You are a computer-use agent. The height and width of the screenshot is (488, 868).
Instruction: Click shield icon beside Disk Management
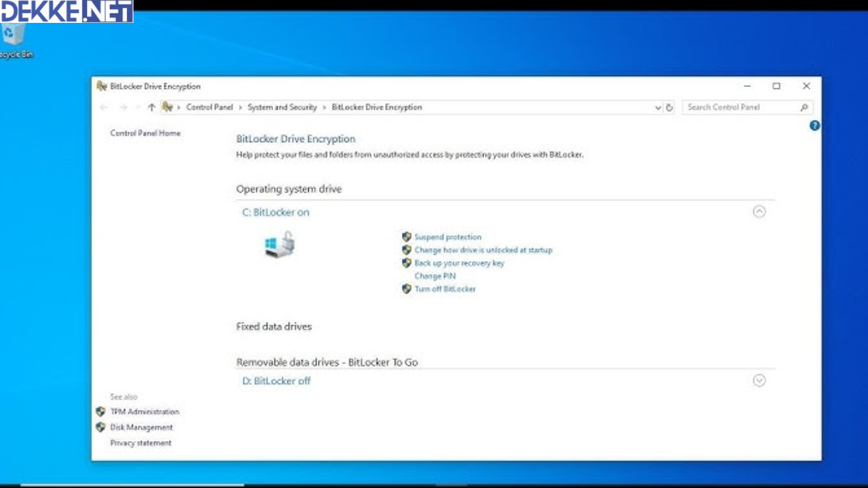click(100, 427)
